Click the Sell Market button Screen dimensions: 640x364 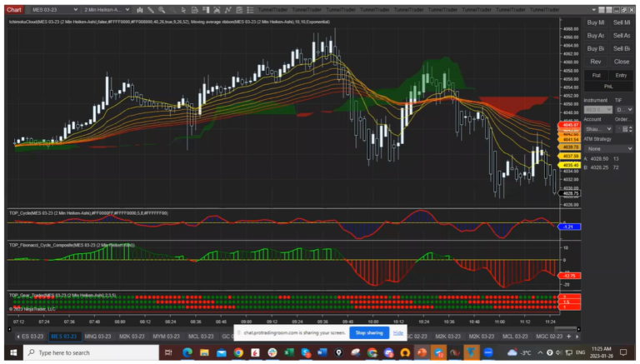pyautogui.click(x=622, y=22)
